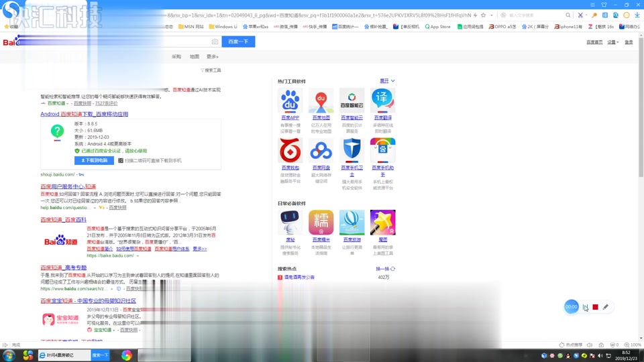Screen dimensions: 644x362
Task: Open dropdown arrow beside bookmark star
Action: tap(492, 15)
